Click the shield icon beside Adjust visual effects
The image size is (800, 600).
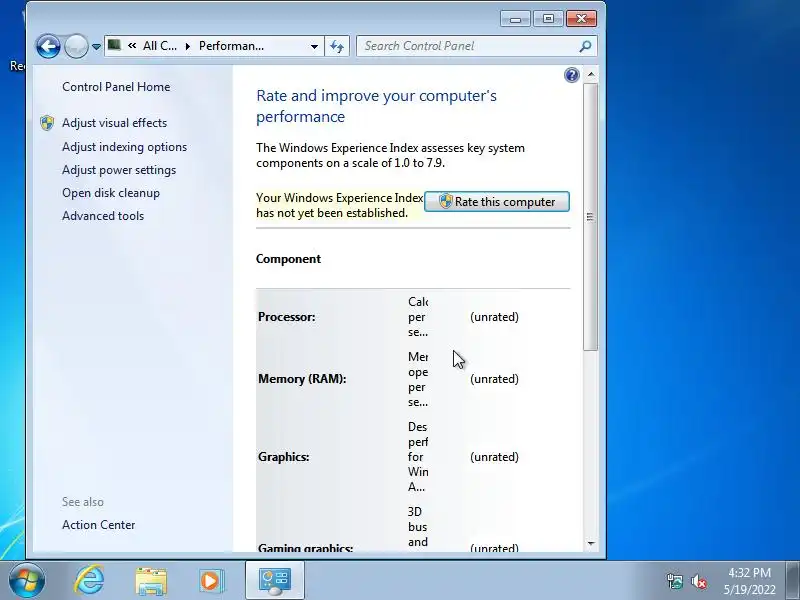(47, 123)
